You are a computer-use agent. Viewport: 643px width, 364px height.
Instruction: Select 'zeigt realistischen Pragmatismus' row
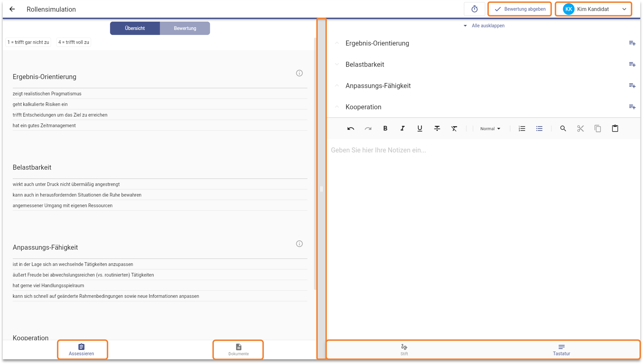(x=160, y=94)
